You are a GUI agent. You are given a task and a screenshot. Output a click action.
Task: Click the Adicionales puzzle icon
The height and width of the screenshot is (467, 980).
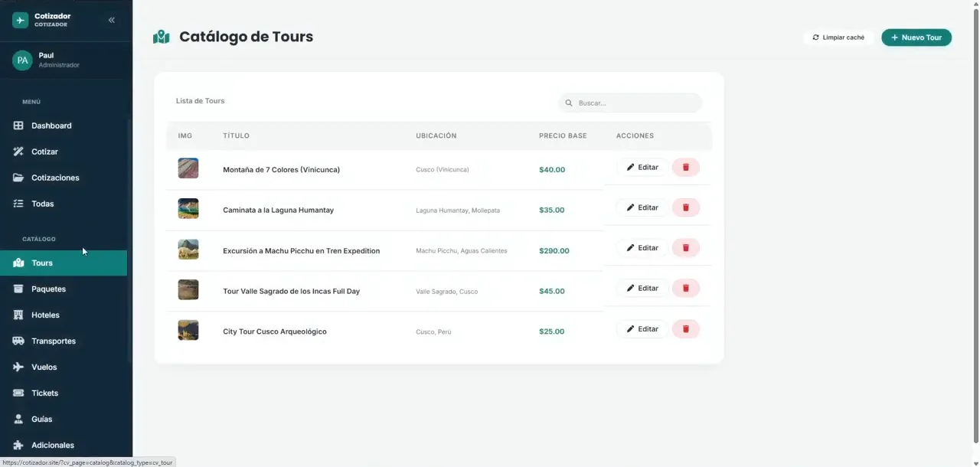(18, 446)
